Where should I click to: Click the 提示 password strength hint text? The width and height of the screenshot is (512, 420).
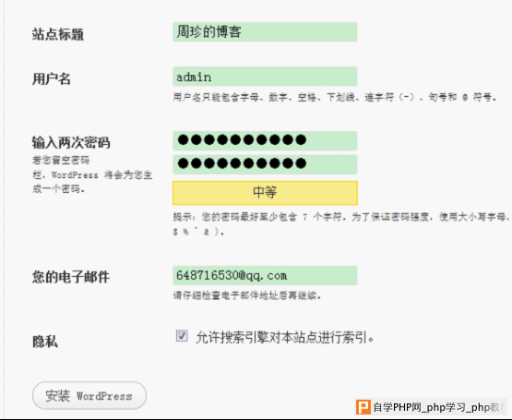coord(341,224)
